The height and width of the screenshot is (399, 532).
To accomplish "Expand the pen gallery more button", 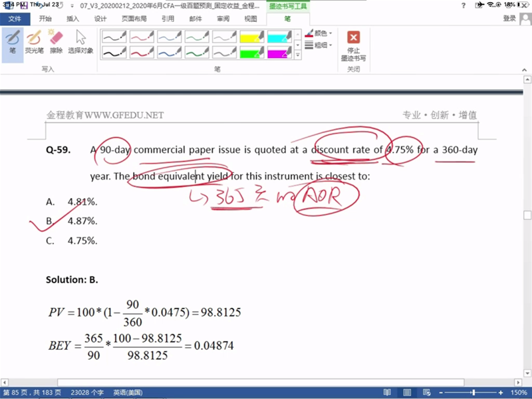I will coord(297,55).
